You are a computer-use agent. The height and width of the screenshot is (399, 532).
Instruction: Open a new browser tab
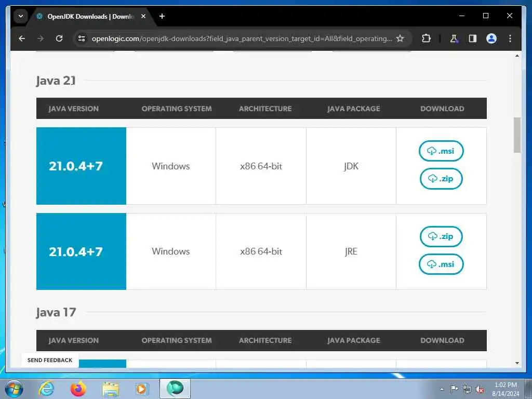click(162, 16)
